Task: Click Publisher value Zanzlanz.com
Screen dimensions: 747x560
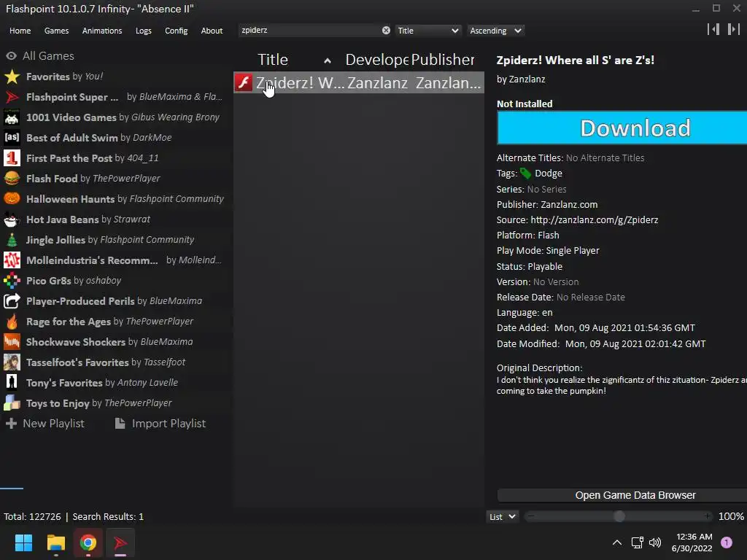Action: coord(569,205)
